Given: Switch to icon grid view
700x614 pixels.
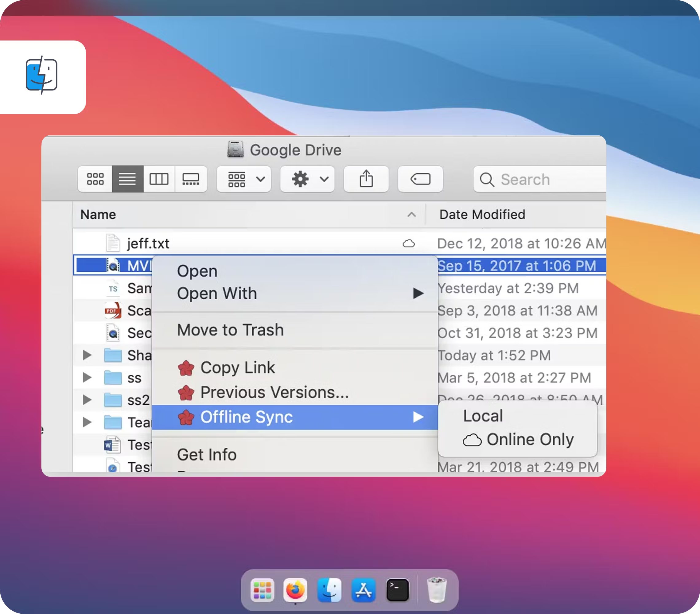Looking at the screenshot, I should click(94, 179).
